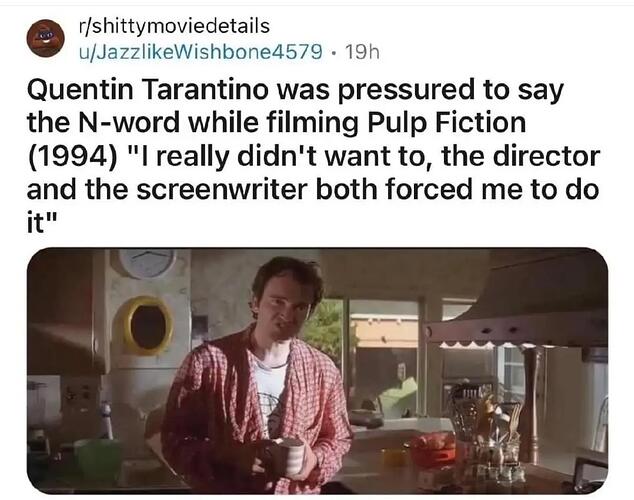Expand the post's movie still image
The image size is (634, 500).
(317, 371)
